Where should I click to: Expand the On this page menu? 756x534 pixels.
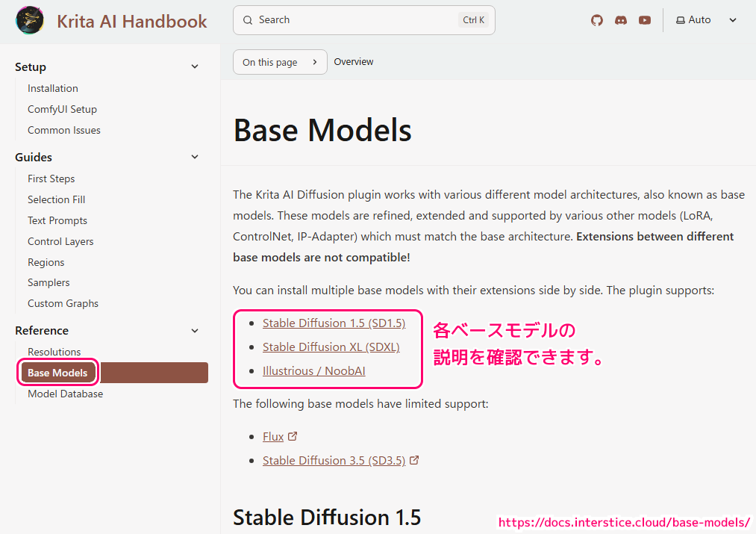(280, 62)
